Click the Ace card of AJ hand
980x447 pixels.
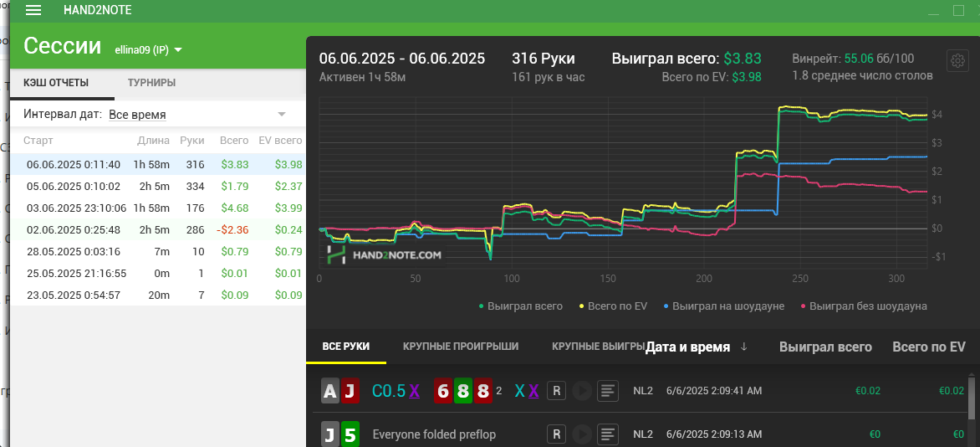(x=330, y=391)
